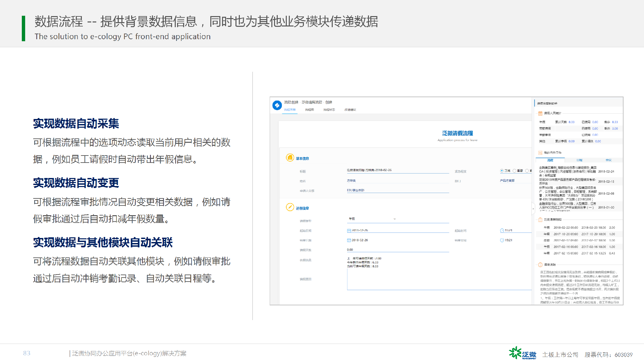Switch to the 改进建议 tab
The height and width of the screenshot is (362, 644).
click(350, 110)
